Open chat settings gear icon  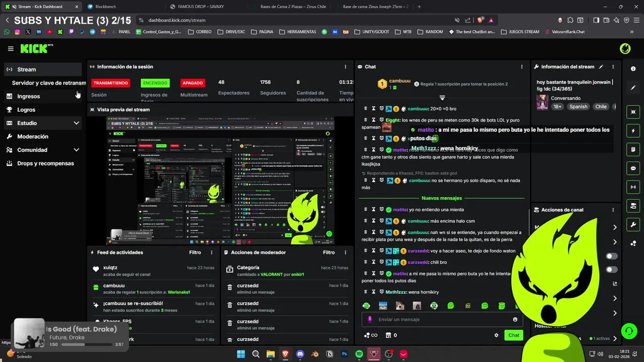coord(496,335)
